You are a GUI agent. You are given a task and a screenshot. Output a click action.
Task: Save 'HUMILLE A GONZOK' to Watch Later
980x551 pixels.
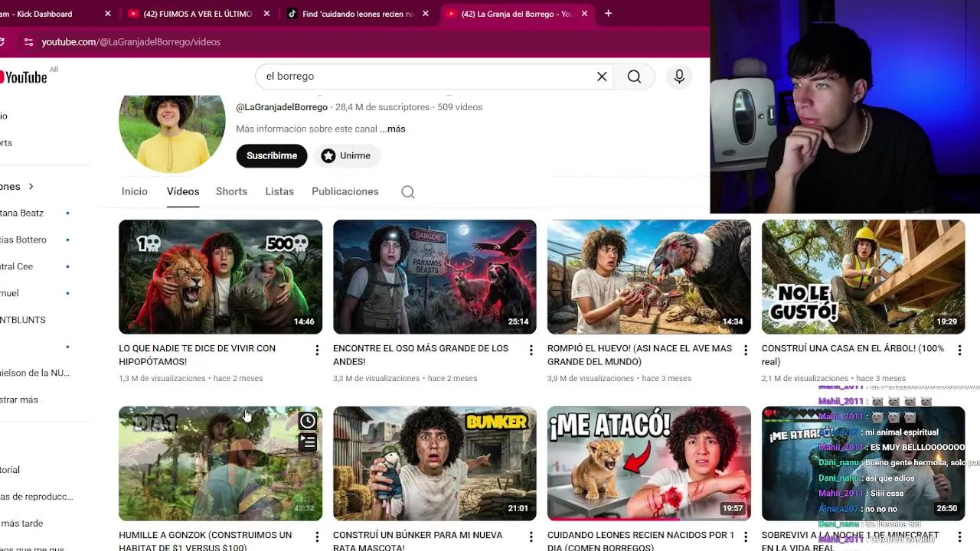(x=307, y=421)
